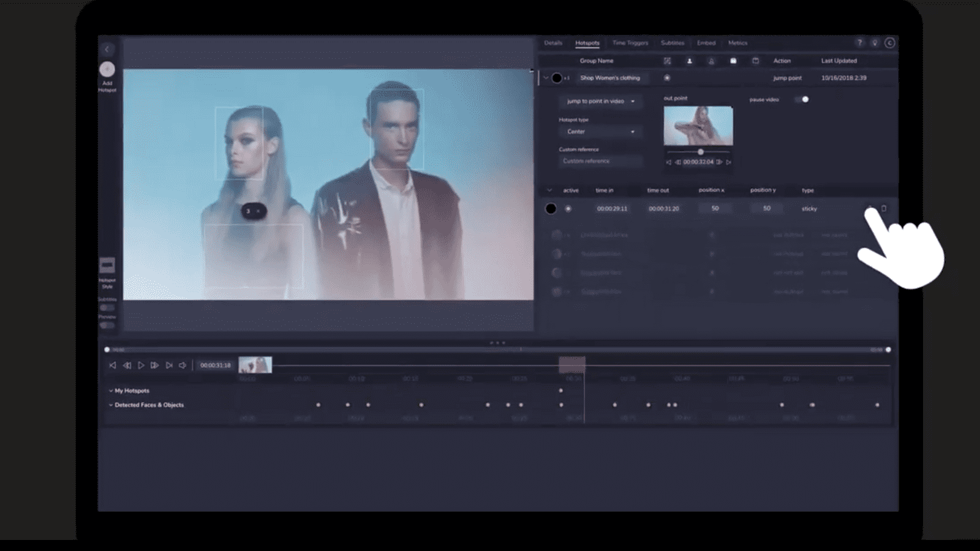The width and height of the screenshot is (980, 551).
Task: Delete the sticky hotspot with trash icon
Action: [884, 208]
